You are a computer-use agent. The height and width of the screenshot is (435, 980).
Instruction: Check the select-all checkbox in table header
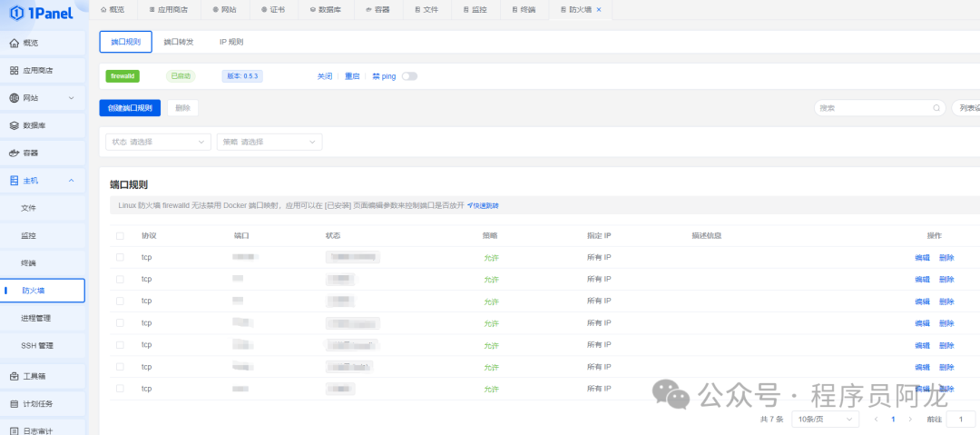pos(120,236)
